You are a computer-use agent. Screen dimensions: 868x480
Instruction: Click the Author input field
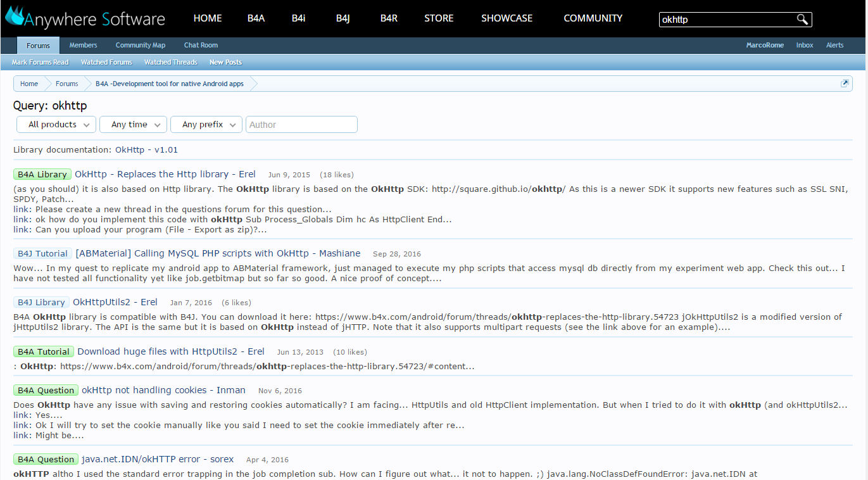(301, 125)
